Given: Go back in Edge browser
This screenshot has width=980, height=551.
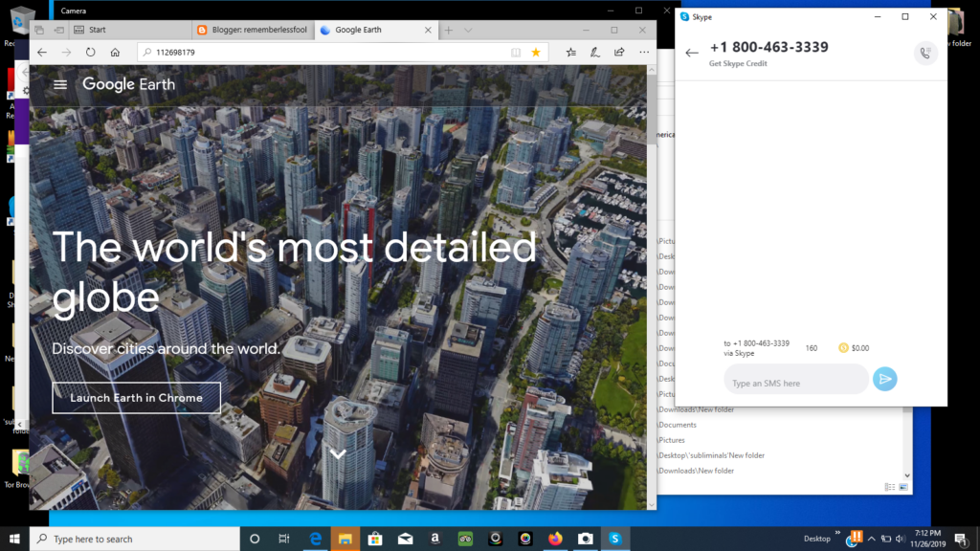Looking at the screenshot, I should (42, 53).
